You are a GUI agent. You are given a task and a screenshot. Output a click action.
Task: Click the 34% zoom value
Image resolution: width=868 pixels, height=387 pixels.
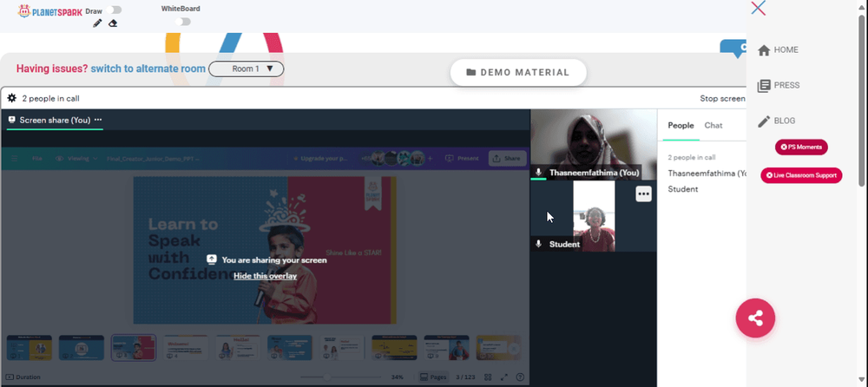[397, 377]
